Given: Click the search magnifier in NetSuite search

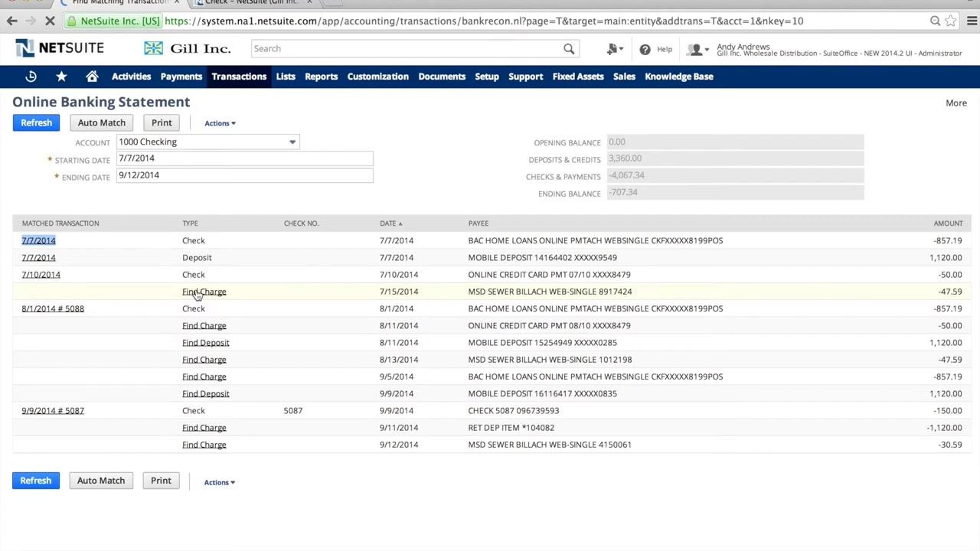Looking at the screenshot, I should pos(569,49).
